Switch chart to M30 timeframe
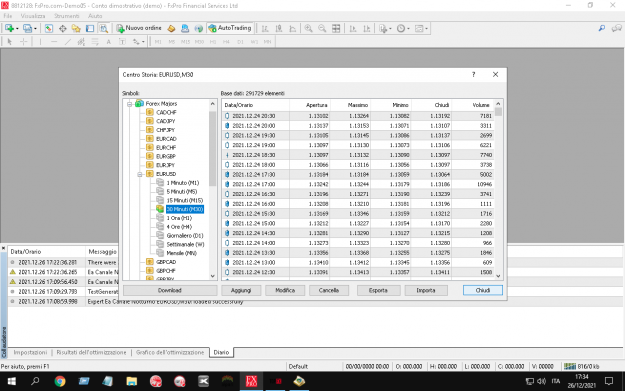Image resolution: width=625 pixels, height=391 pixels. [x=199, y=41]
